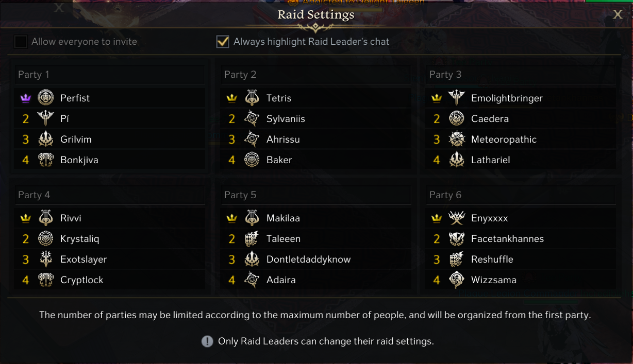Select the Party 1 header
Screen dimensions: 633x364
coord(34,75)
